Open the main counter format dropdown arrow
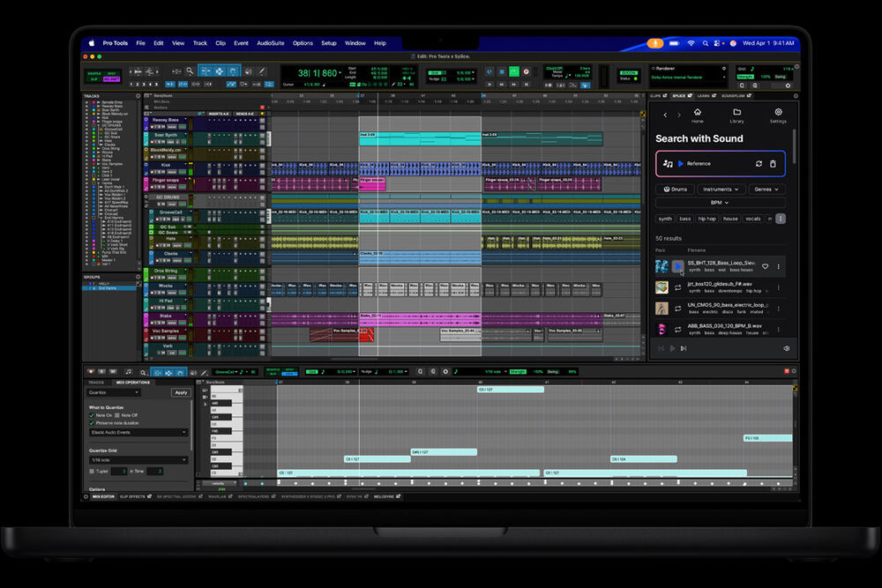Screen dimensions: 882x588 point(340,73)
